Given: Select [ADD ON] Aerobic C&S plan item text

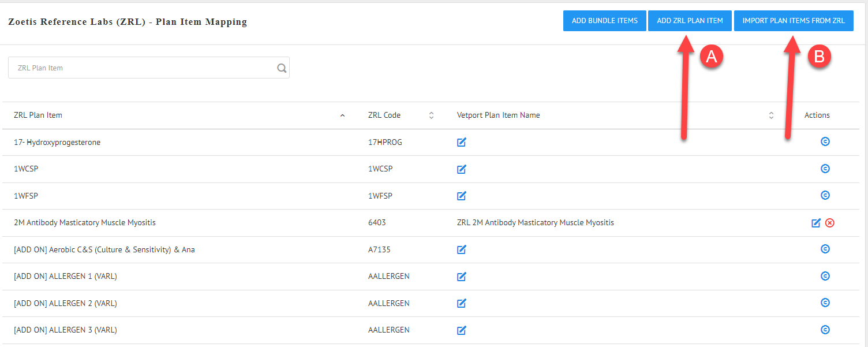Looking at the screenshot, I should [104, 249].
